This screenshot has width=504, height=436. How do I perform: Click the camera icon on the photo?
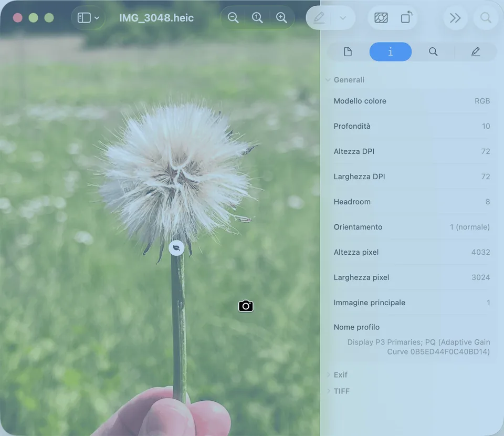[246, 306]
